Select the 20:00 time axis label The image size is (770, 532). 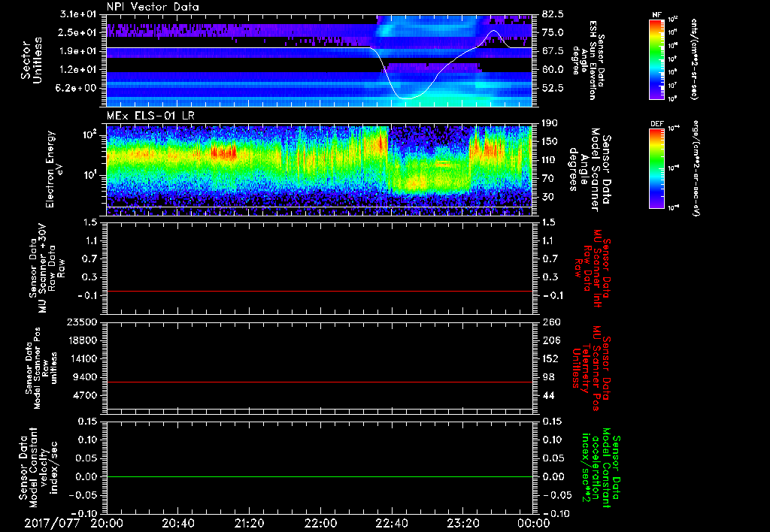[107, 521]
